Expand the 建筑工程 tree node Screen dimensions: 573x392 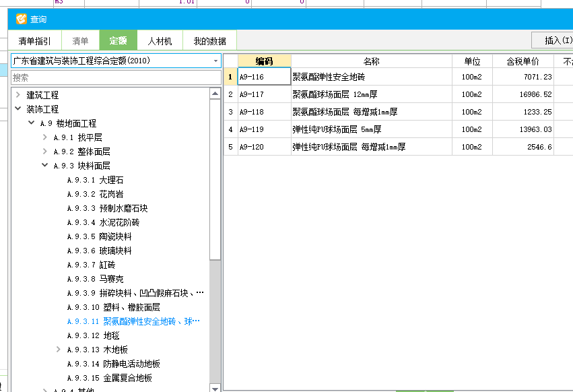point(18,95)
